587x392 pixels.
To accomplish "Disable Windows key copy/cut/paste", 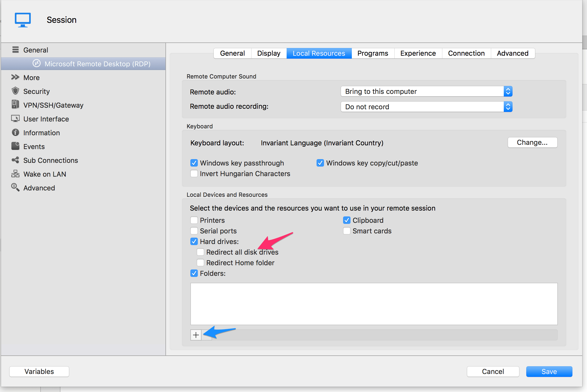I will 320,163.
